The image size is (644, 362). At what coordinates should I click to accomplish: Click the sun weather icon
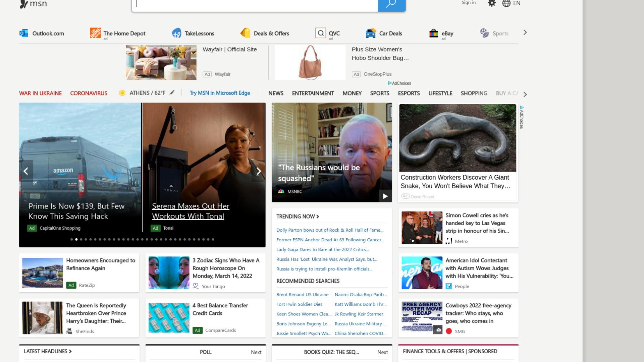122,93
